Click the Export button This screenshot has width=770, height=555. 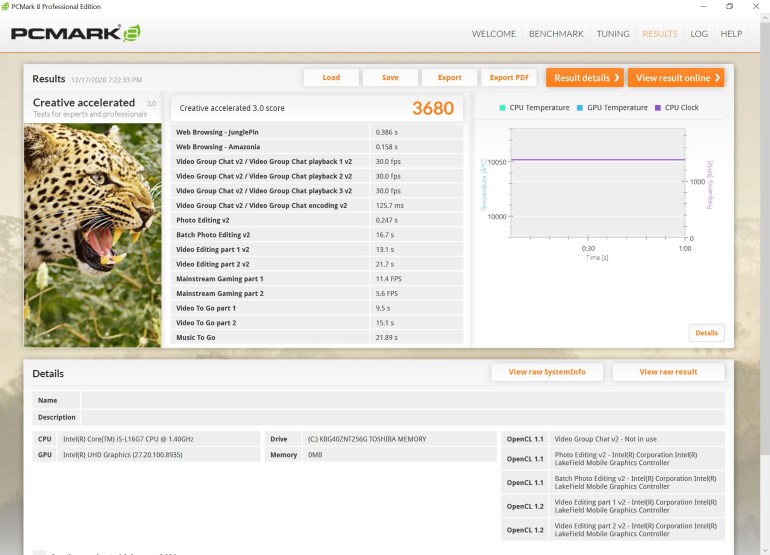click(449, 78)
